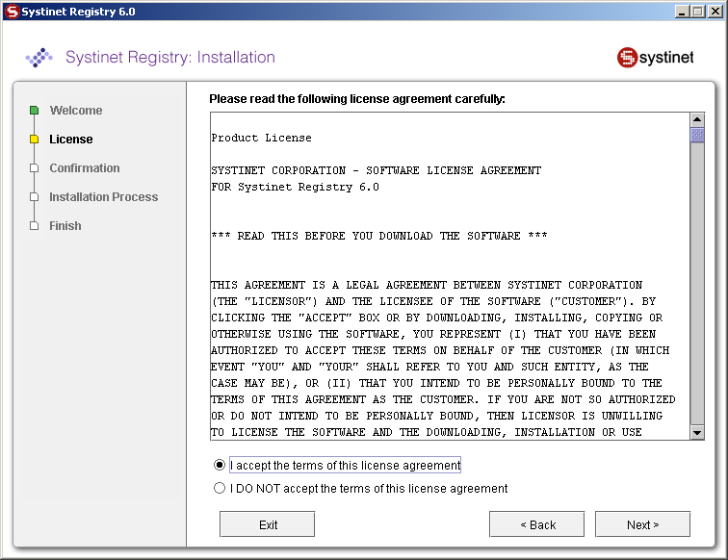Click the license scrollbar up arrow
The height and width of the screenshot is (560, 728).
[697, 119]
